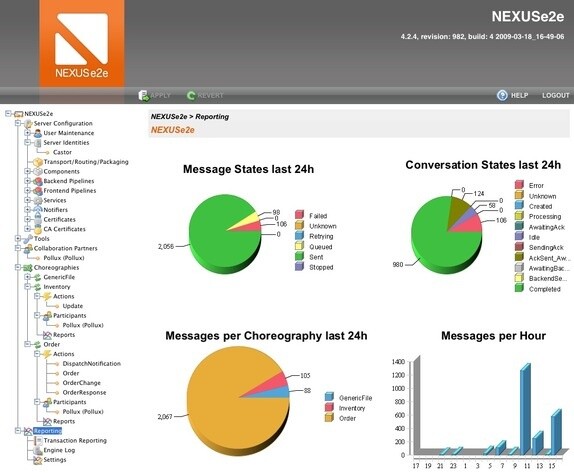The height and width of the screenshot is (473, 574).
Task: Expand the Tools node
Action: 18,239
